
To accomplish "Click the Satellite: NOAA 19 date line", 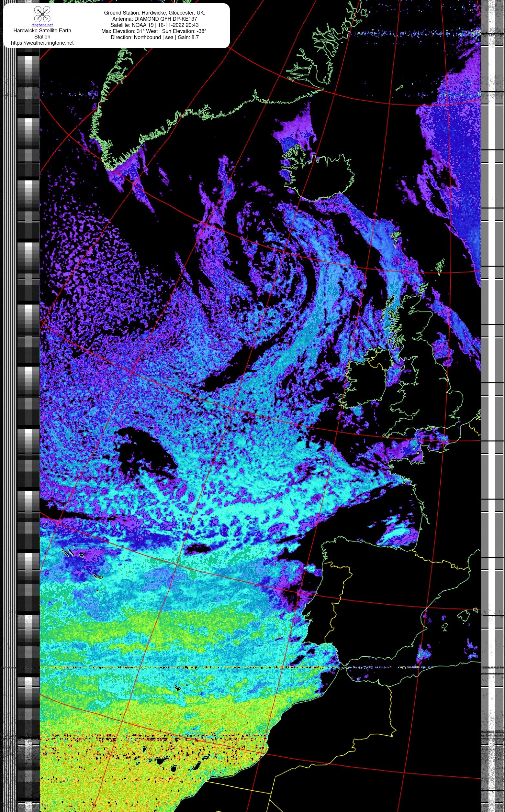I will (x=154, y=25).
